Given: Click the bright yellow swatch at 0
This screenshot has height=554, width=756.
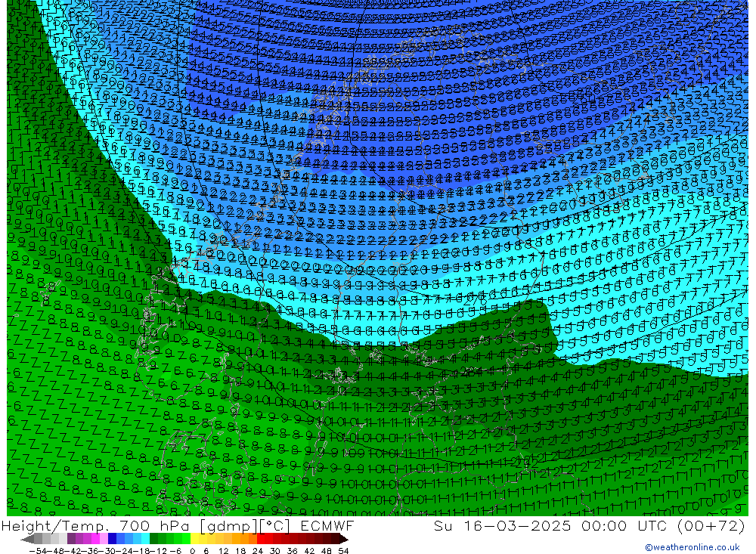Looking at the screenshot, I should tap(195, 539).
